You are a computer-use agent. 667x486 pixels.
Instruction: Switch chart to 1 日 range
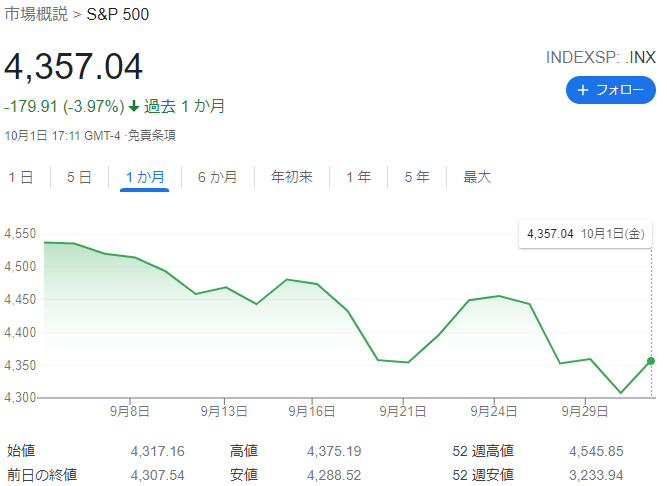(21, 177)
